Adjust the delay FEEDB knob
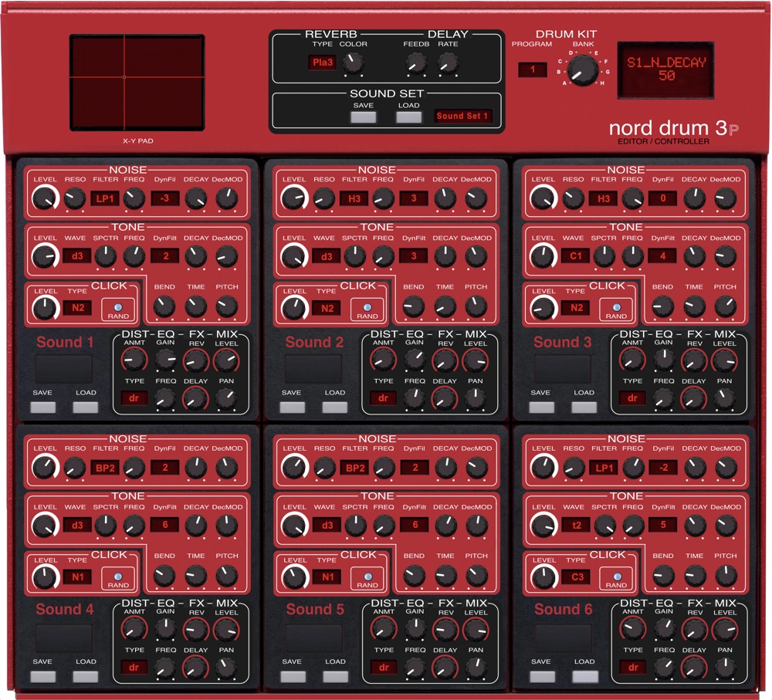Screen dimensions: 772x700 (x=416, y=63)
